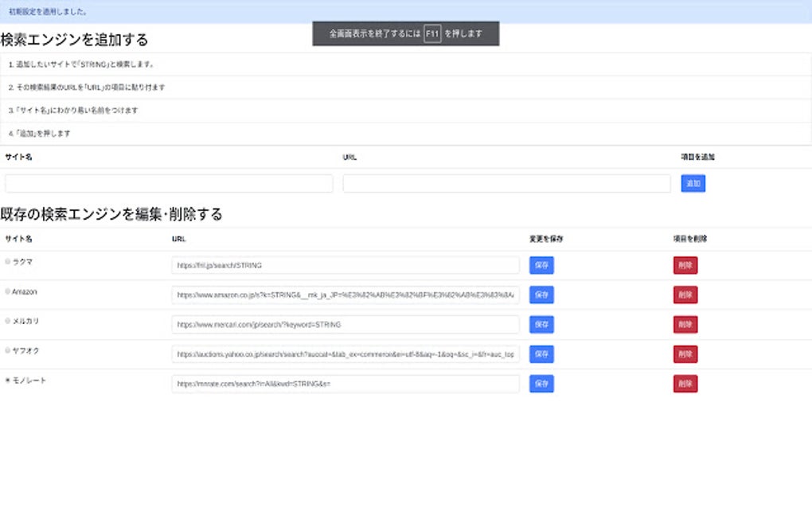Save changes for the モノレート entry
Image resolution: width=812 pixels, height=508 pixels.
tap(541, 383)
